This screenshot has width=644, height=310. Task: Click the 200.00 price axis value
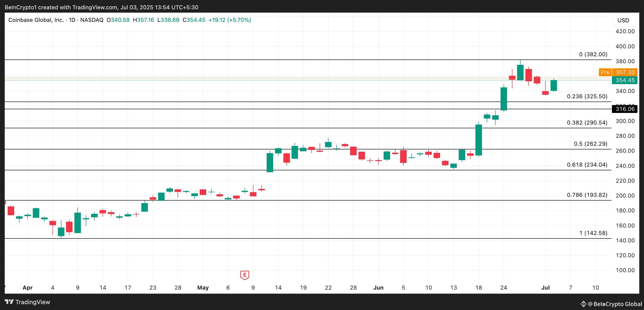pyautogui.click(x=625, y=196)
